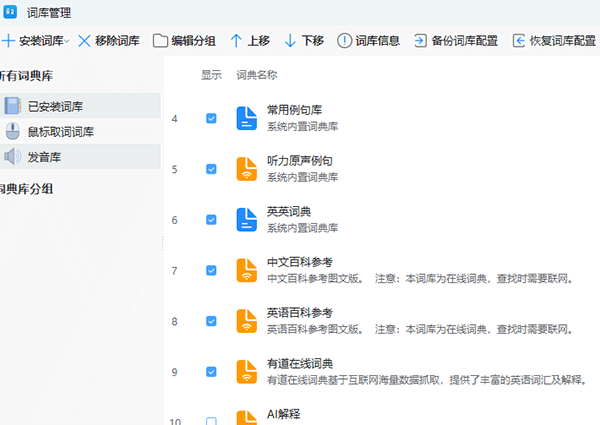This screenshot has width=600, height=425.
Task: Click the 有道在线词典 orange icon
Action: coord(247,372)
